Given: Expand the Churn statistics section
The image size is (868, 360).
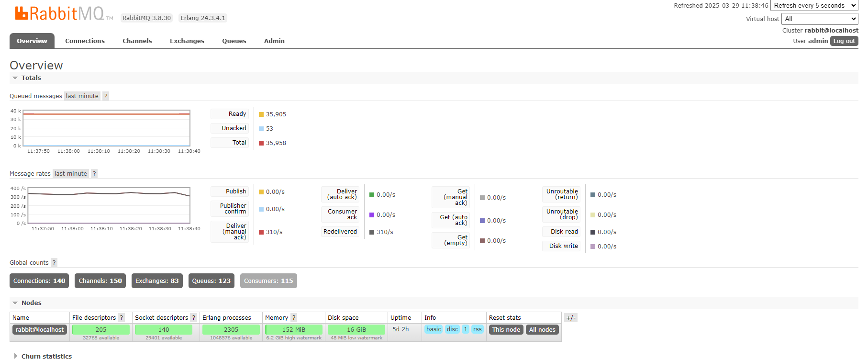Looking at the screenshot, I should (43, 356).
